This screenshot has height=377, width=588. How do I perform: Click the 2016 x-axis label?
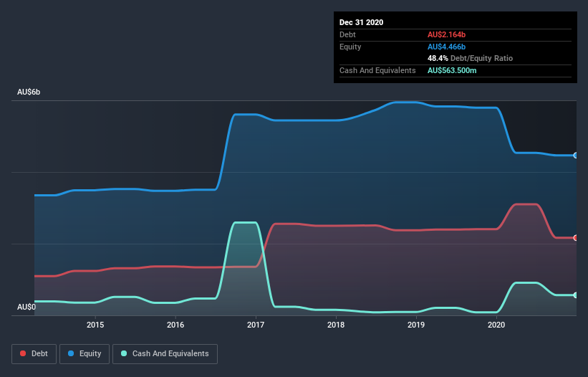tap(175, 325)
